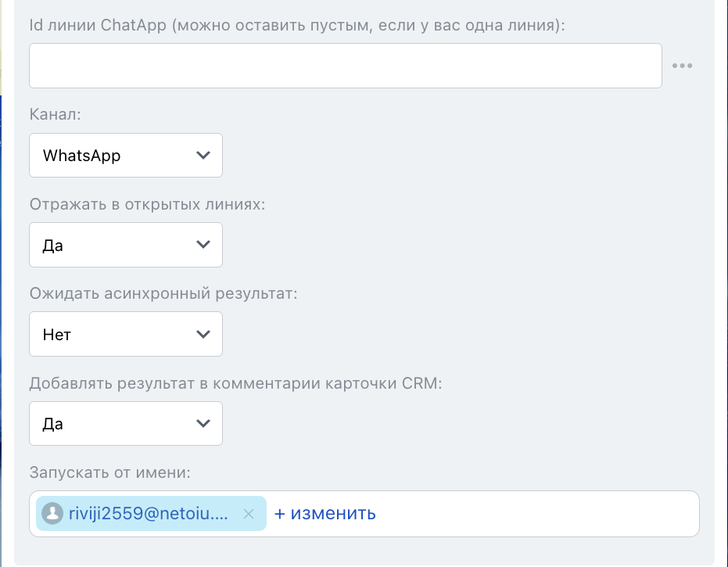Click chevron under 'Отражать в открытых линиях'
The width and height of the screenshot is (728, 567).
click(x=203, y=245)
